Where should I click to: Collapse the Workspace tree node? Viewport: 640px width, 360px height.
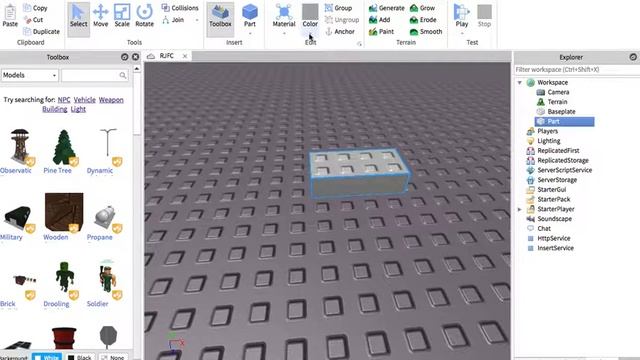pos(520,82)
